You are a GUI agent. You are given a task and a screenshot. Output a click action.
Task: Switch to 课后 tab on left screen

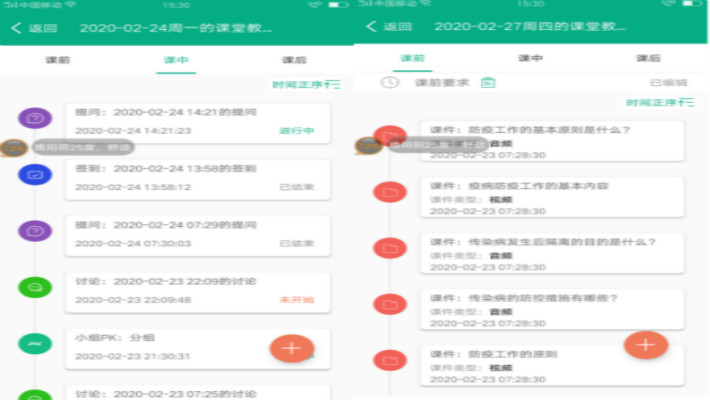pos(294,60)
